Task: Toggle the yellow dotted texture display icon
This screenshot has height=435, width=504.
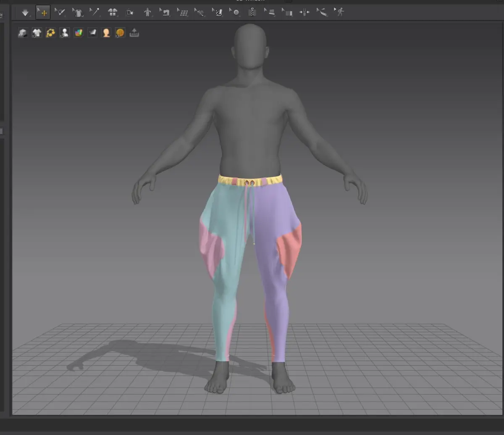Action: coord(51,33)
